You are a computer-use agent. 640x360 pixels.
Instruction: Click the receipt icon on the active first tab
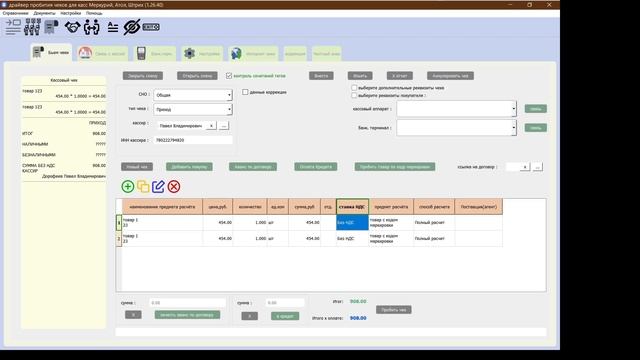point(38,52)
